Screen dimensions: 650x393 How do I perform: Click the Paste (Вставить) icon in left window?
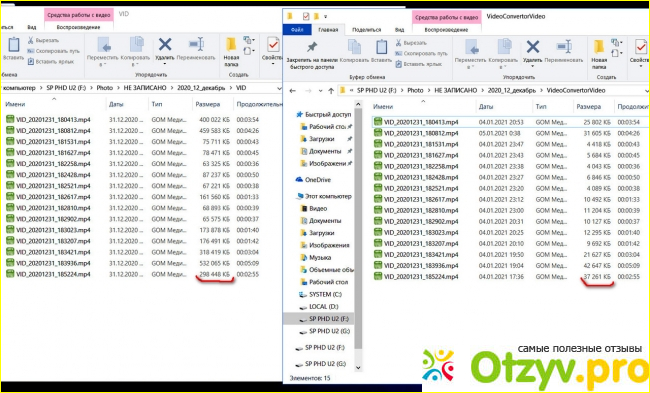14,44
